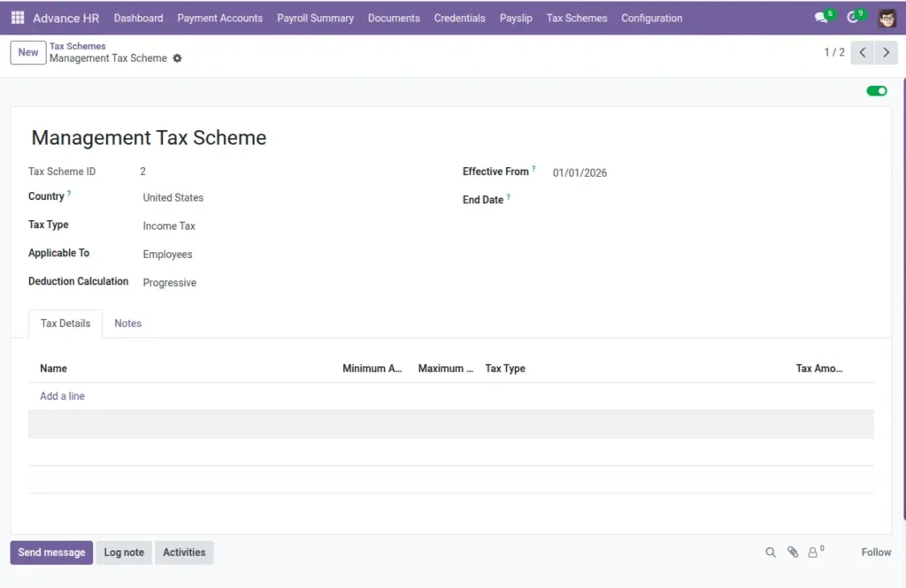Click the help mark next to Country
The image size is (906, 588).
click(69, 194)
